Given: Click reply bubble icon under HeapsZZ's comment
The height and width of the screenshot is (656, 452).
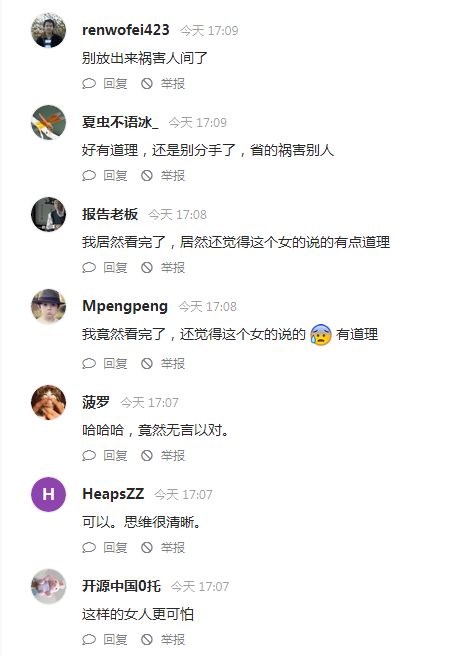Looking at the screenshot, I should tap(89, 548).
